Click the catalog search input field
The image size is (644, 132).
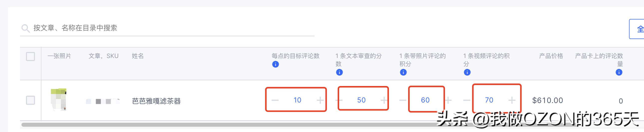tap(167, 28)
